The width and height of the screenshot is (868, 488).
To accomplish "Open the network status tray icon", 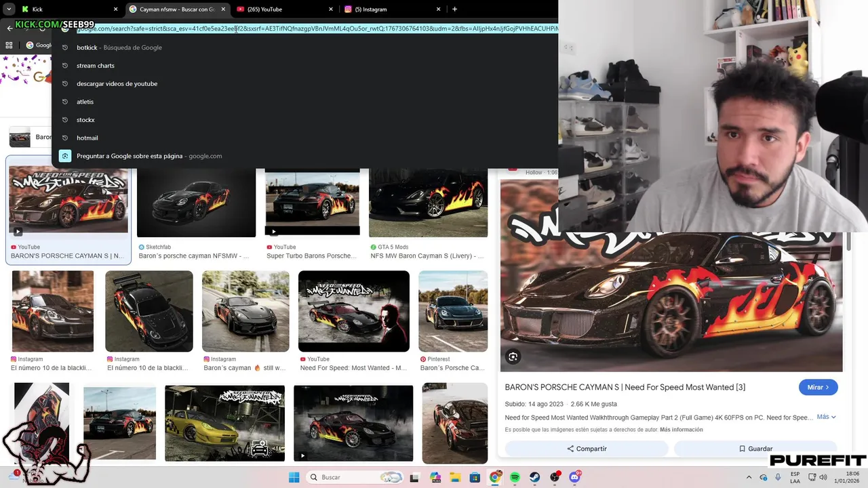I will click(x=812, y=477).
